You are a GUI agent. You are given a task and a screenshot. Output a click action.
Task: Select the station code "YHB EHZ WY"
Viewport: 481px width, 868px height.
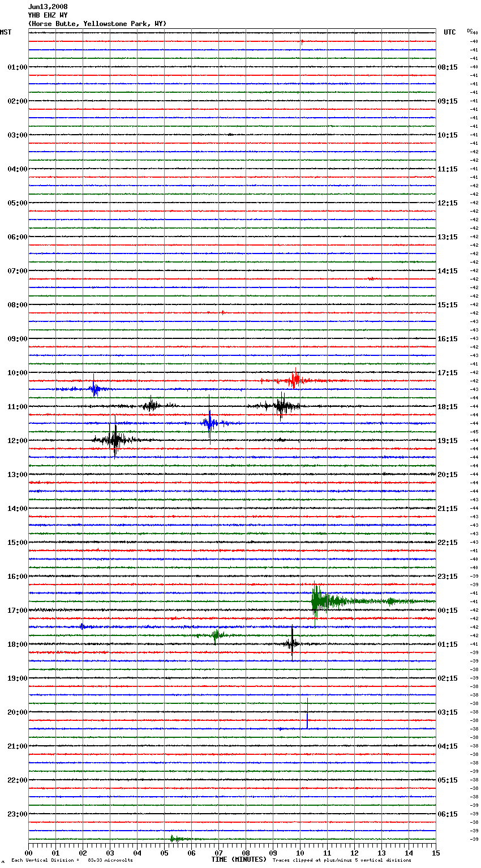coord(48,15)
